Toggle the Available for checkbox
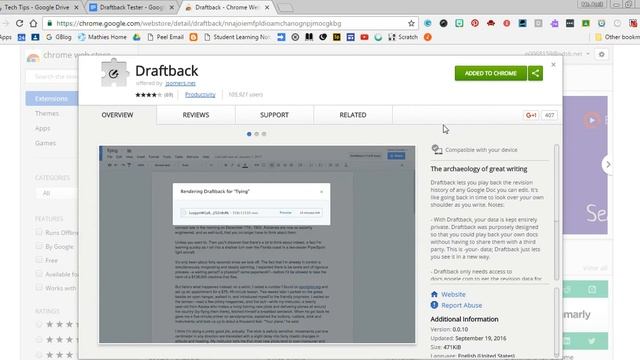The width and height of the screenshot is (640, 360). [x=39, y=274]
